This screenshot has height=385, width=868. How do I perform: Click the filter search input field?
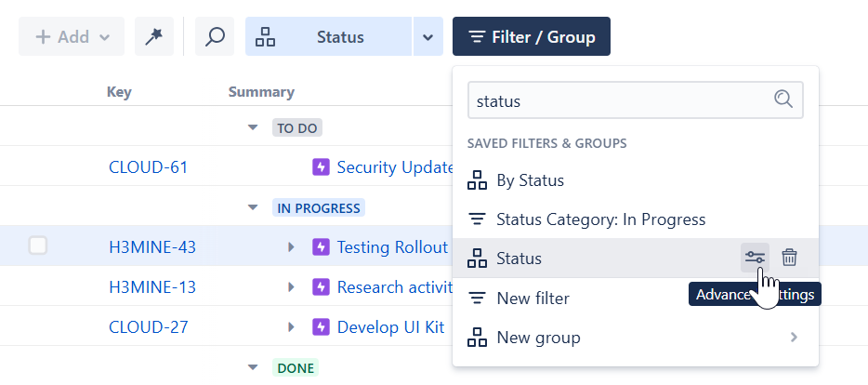[x=619, y=100]
